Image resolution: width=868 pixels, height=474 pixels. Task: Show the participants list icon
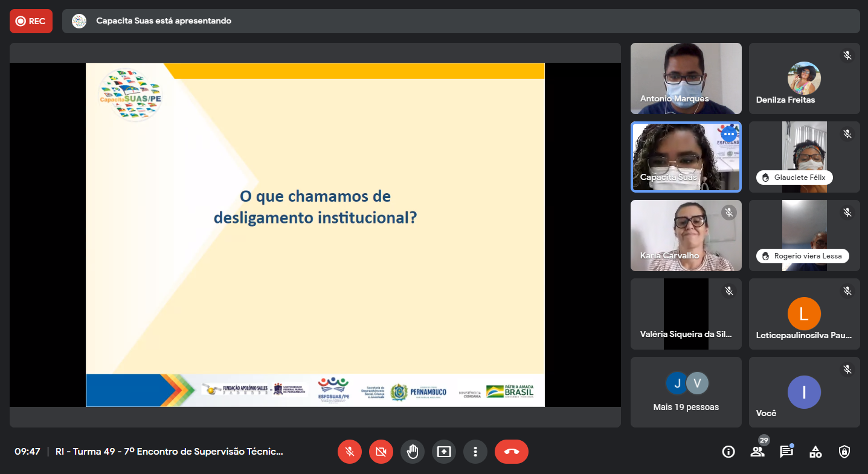(x=757, y=452)
